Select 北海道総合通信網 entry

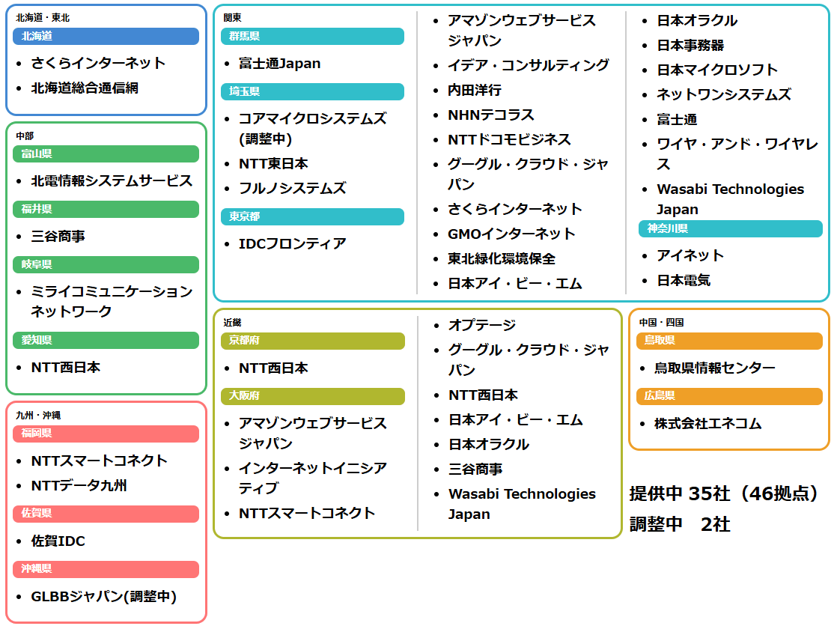coord(85,88)
